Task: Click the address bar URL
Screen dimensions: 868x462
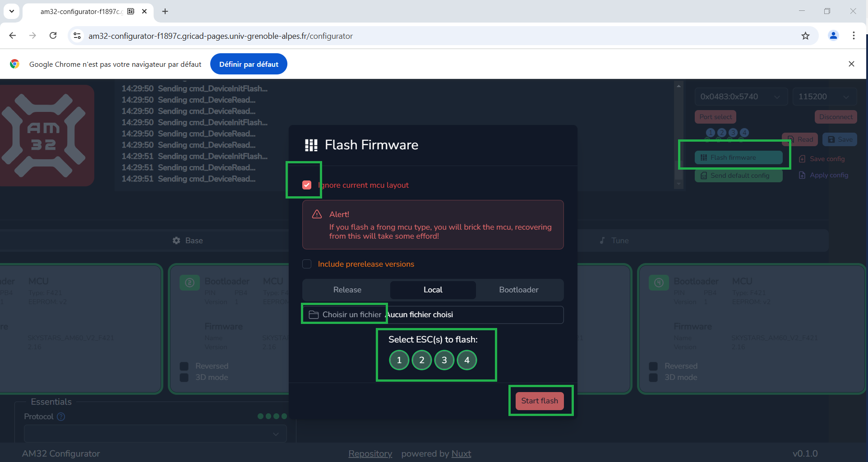Action: (x=220, y=36)
